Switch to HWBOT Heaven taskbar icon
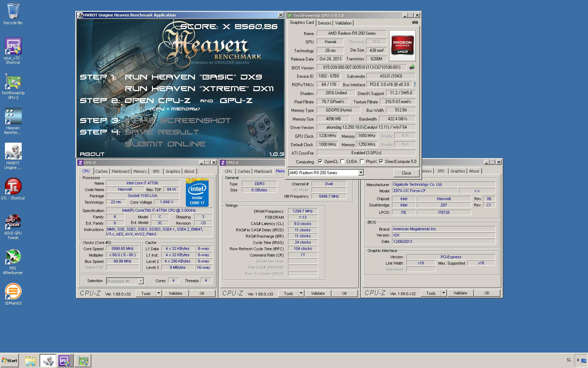The height and width of the screenshot is (368, 588). pos(48,361)
